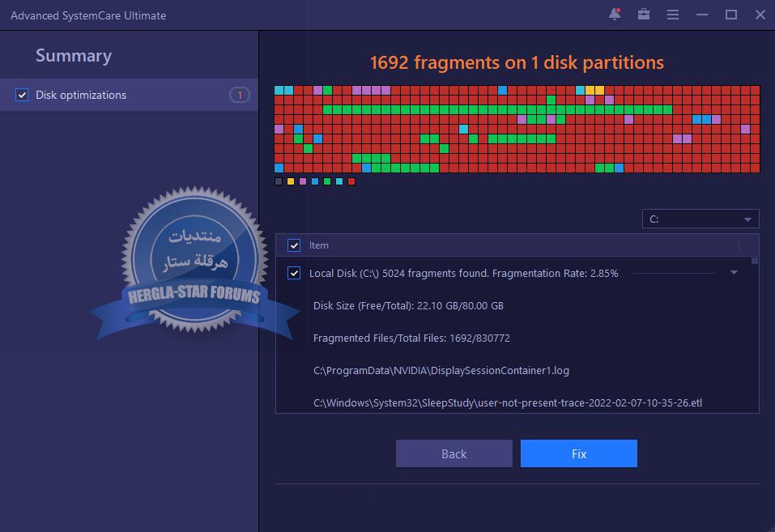Collapse the Local Disk (C:\) details arrow

(734, 272)
